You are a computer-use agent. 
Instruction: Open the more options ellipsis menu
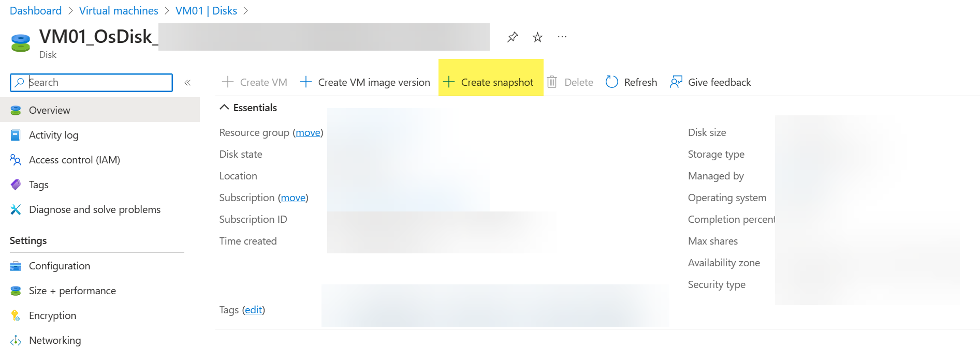click(562, 37)
